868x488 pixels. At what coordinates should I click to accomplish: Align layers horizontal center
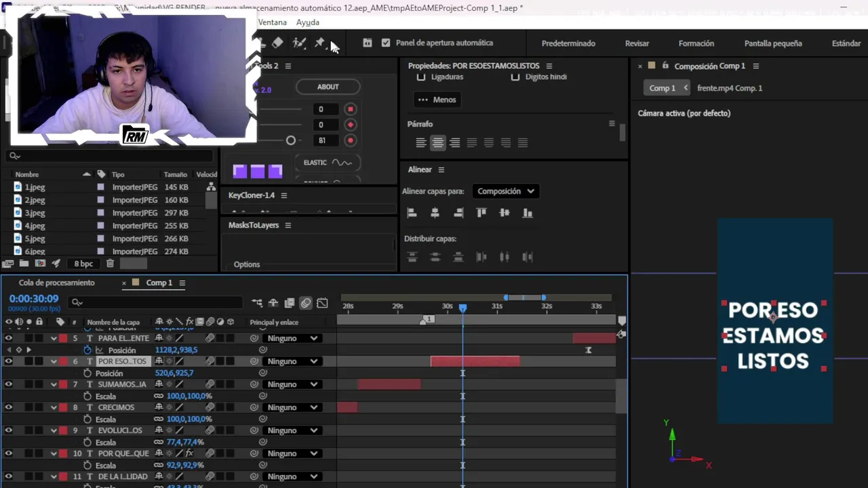pos(435,213)
